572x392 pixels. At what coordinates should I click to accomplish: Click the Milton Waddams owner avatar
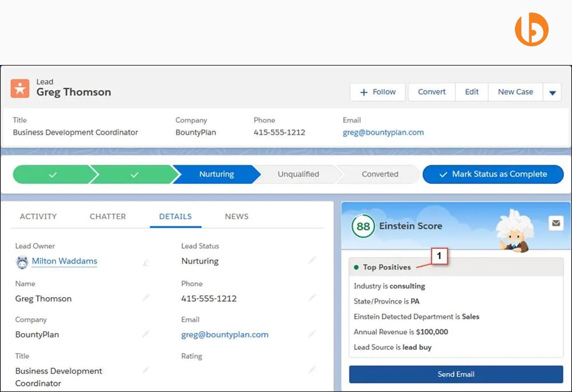pos(22,262)
